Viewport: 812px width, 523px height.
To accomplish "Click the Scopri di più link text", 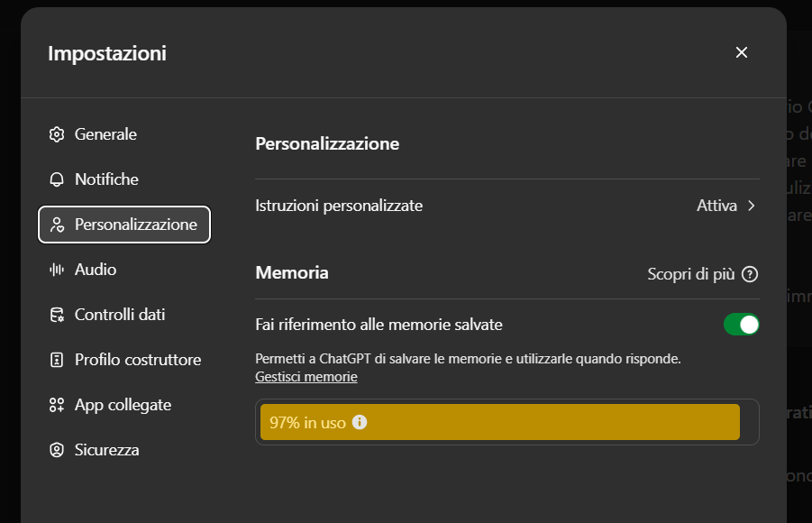I will [691, 274].
